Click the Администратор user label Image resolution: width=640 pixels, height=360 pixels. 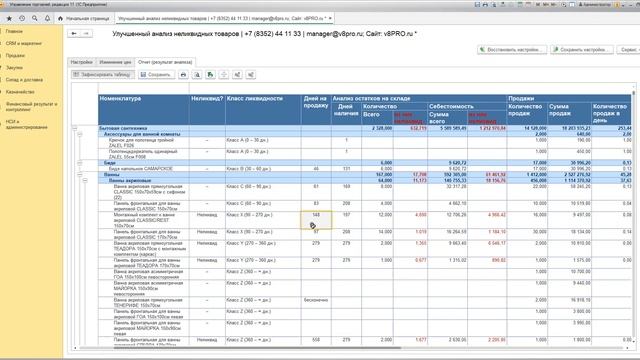(594, 4)
